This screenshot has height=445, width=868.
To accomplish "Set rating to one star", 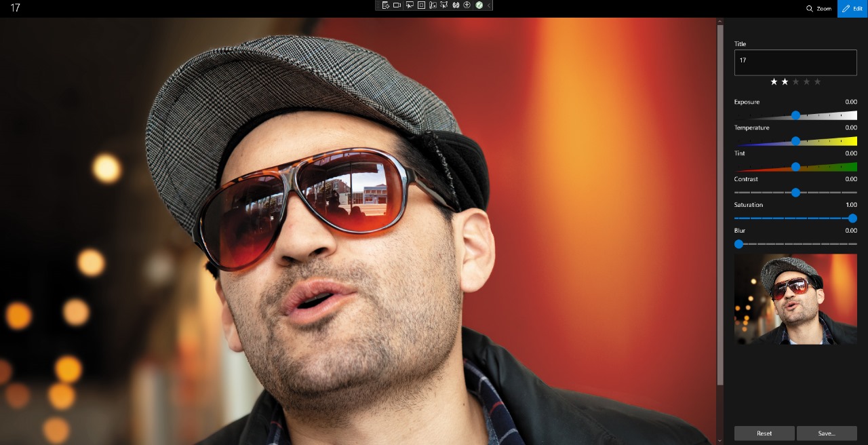I will coord(774,81).
